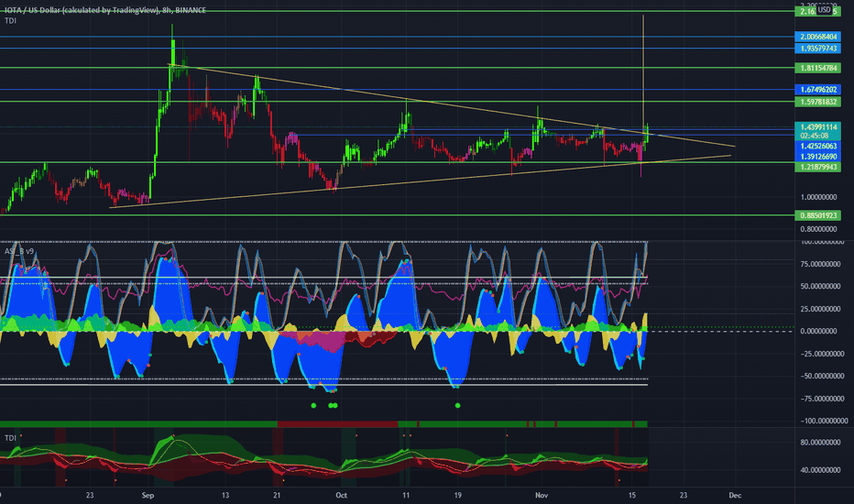Click the Sep label on time axis
This screenshot has height=504, width=854.
(x=148, y=495)
